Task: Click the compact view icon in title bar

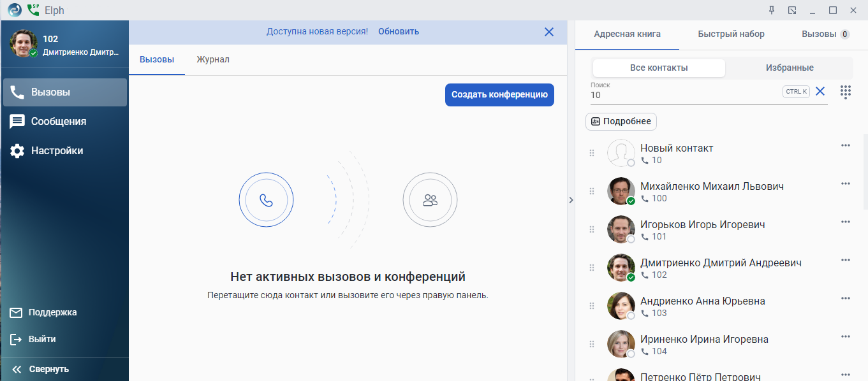Action: pos(792,10)
